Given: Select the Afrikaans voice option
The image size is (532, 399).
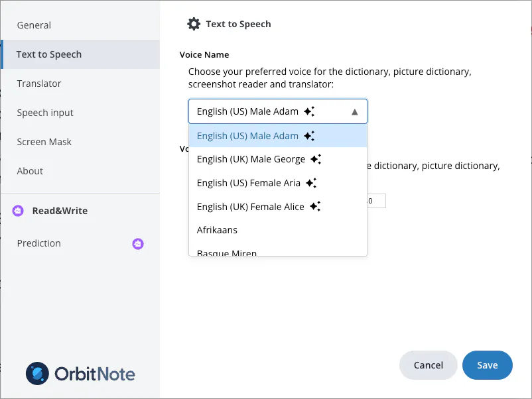Looking at the screenshot, I should [278, 230].
